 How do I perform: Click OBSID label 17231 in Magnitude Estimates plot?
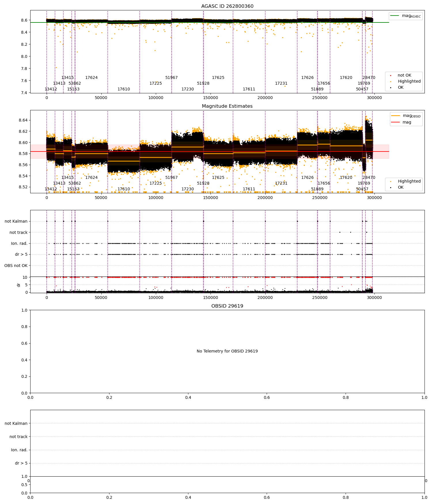click(x=281, y=183)
